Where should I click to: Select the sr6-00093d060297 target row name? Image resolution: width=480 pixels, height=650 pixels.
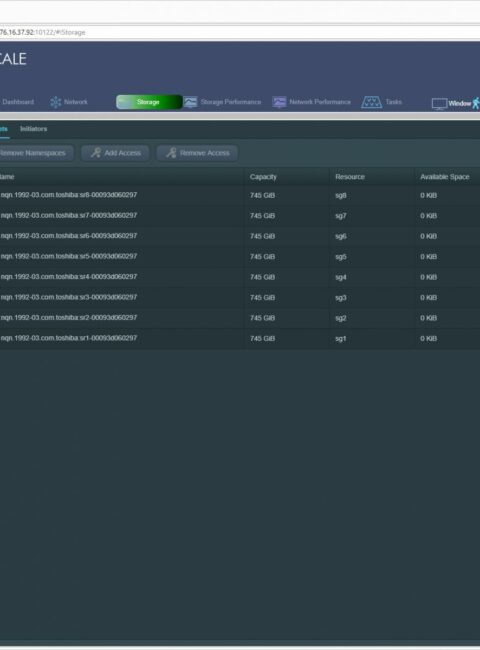[x=69, y=235]
